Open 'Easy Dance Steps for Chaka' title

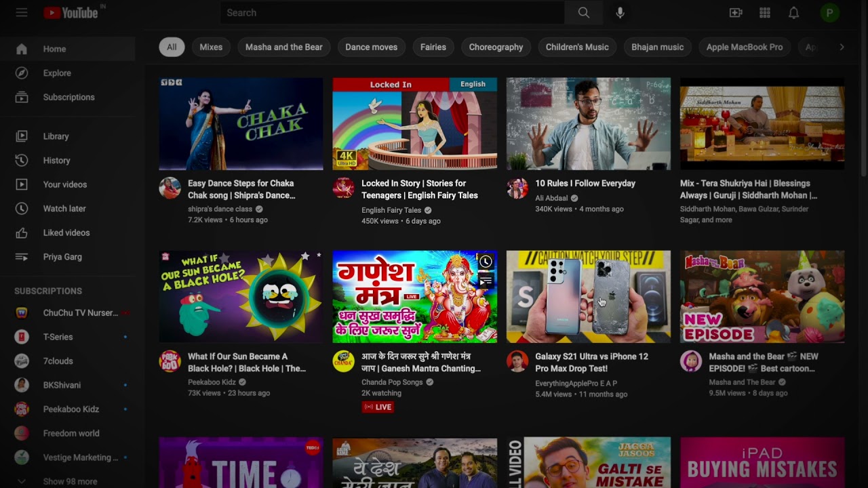(241, 189)
